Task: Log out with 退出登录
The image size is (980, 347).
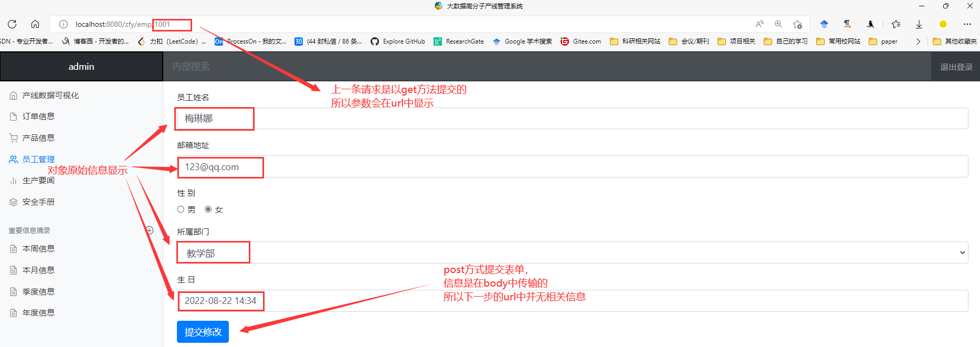Action: click(956, 67)
